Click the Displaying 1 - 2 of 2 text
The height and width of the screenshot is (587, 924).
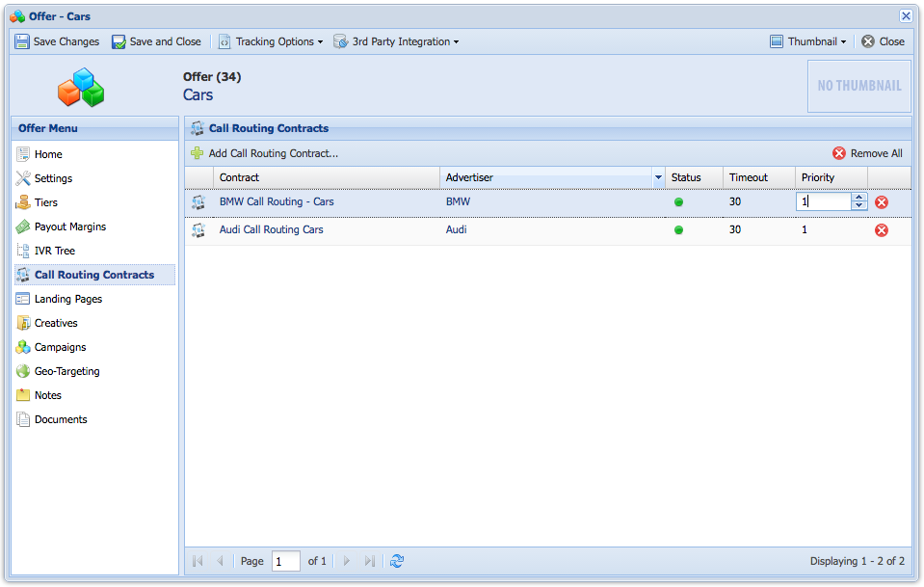pos(857,561)
